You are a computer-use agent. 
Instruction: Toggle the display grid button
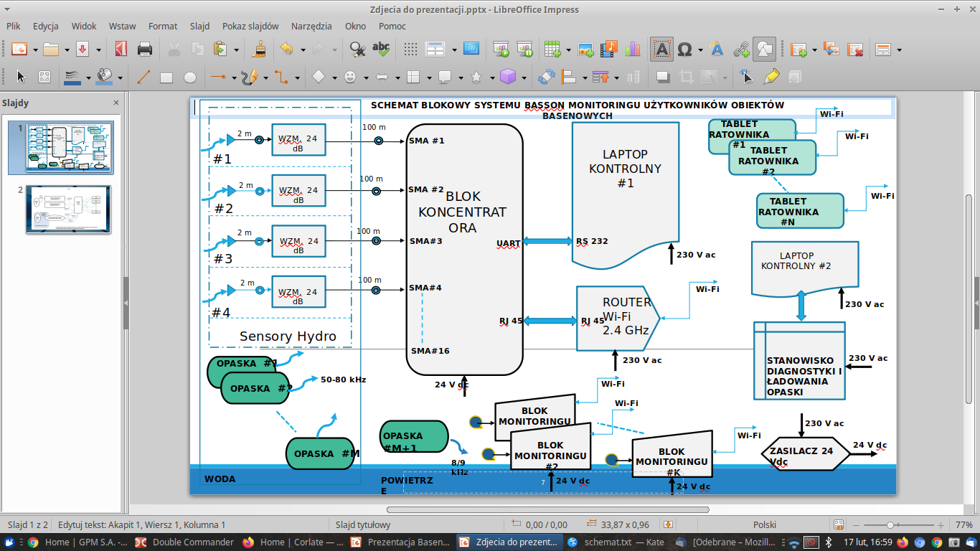[x=410, y=50]
